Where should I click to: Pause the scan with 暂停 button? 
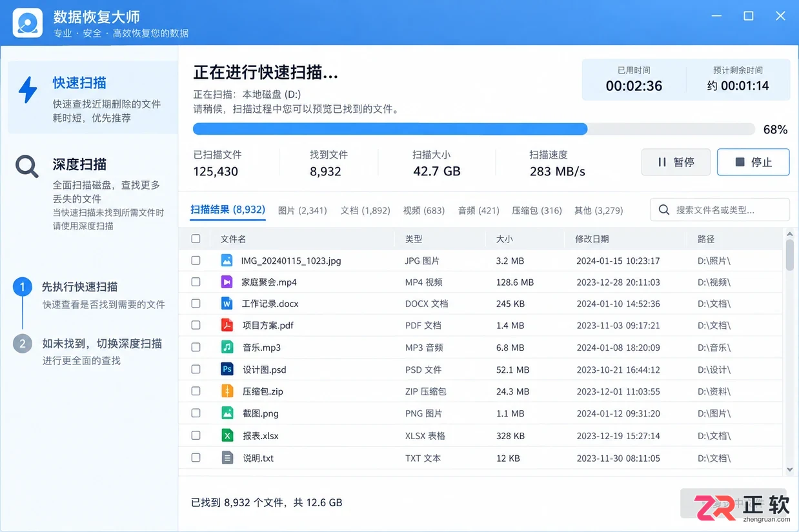[x=676, y=163]
